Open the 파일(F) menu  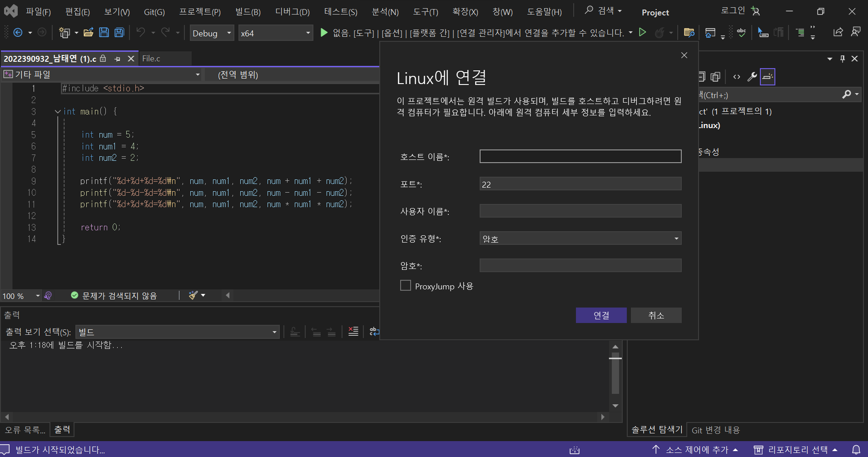click(38, 11)
